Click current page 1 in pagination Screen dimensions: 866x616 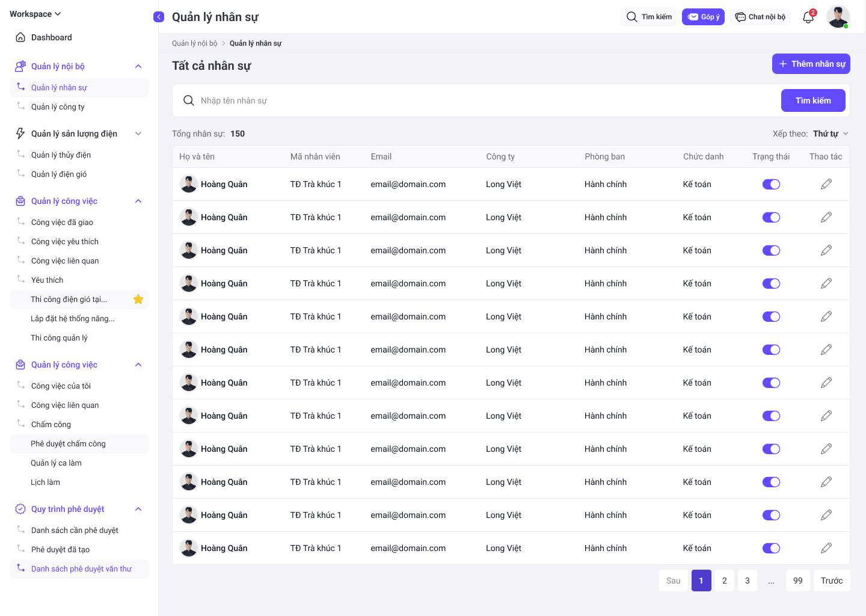pos(701,581)
